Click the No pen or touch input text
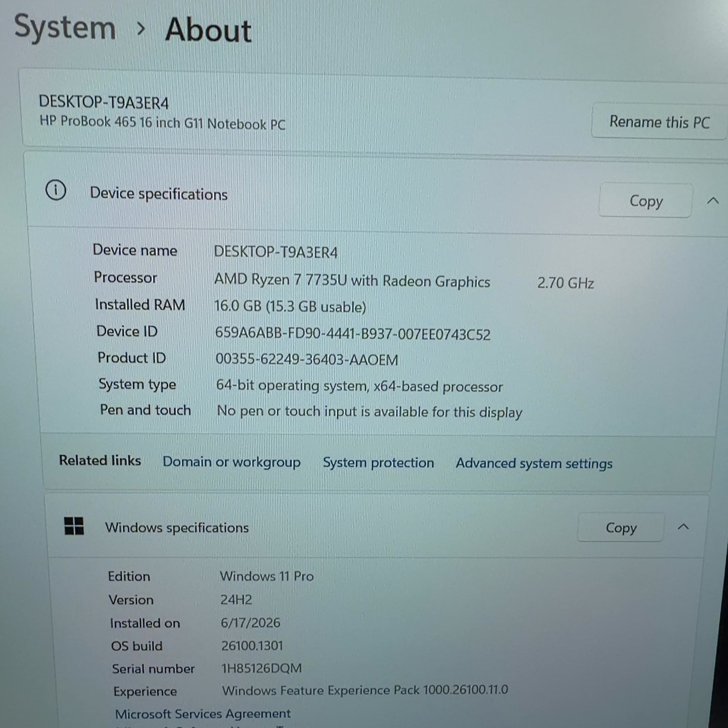 click(x=369, y=412)
